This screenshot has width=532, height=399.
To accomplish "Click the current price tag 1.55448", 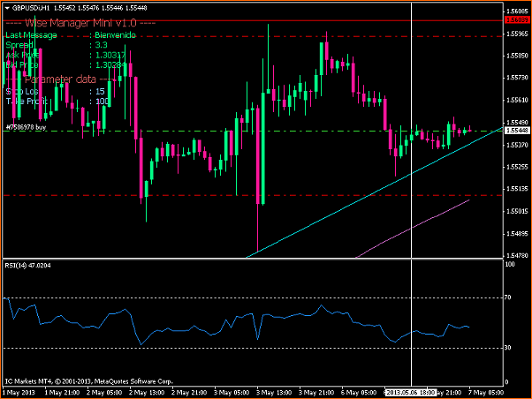I will pos(517,130).
